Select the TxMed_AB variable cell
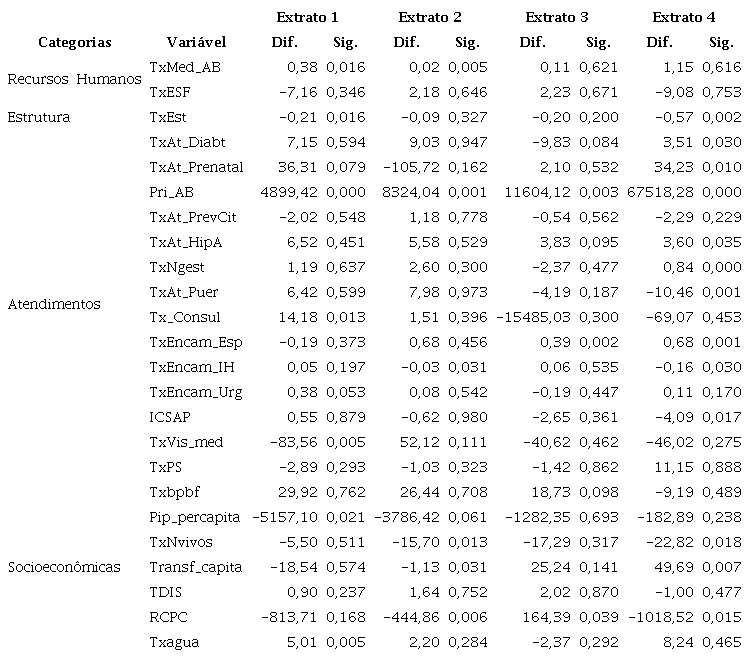 click(185, 67)
